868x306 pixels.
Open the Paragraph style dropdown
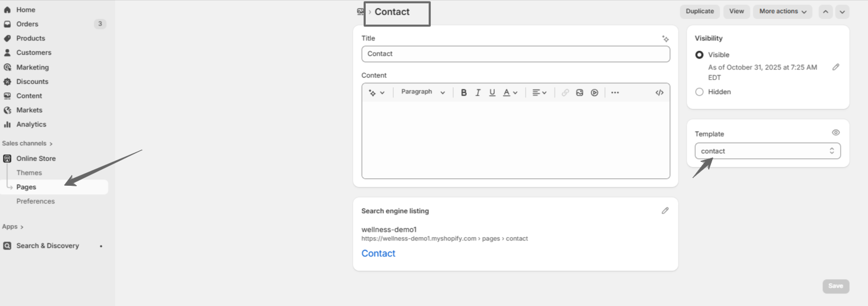(422, 92)
